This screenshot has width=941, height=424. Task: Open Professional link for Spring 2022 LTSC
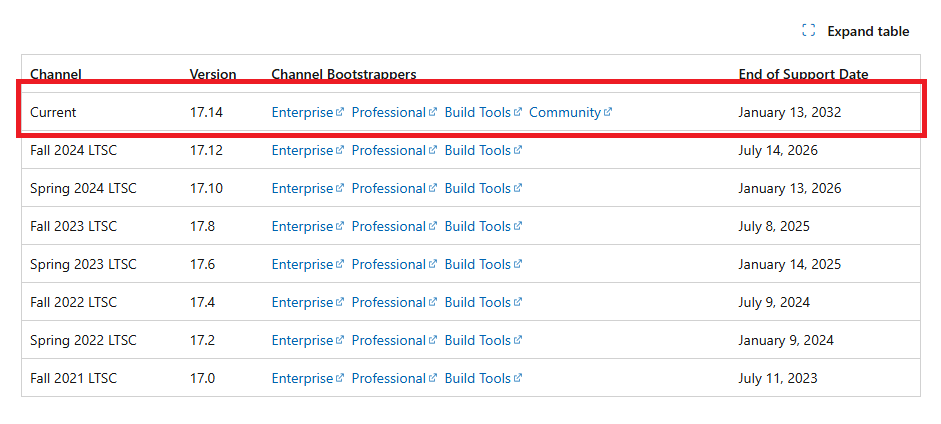coord(388,341)
